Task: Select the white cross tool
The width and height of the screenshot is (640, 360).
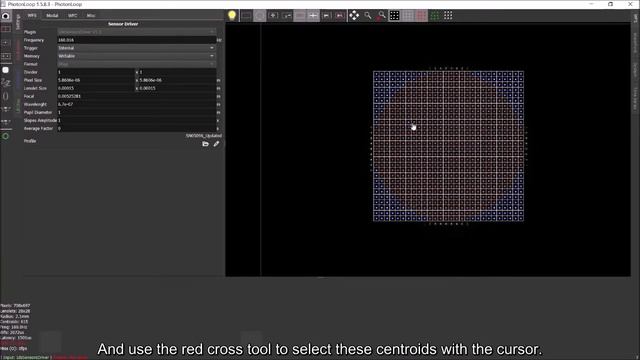Action: [313, 16]
